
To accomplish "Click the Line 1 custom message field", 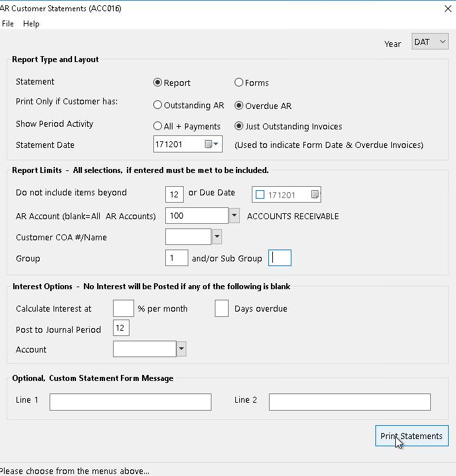I will (x=130, y=402).
